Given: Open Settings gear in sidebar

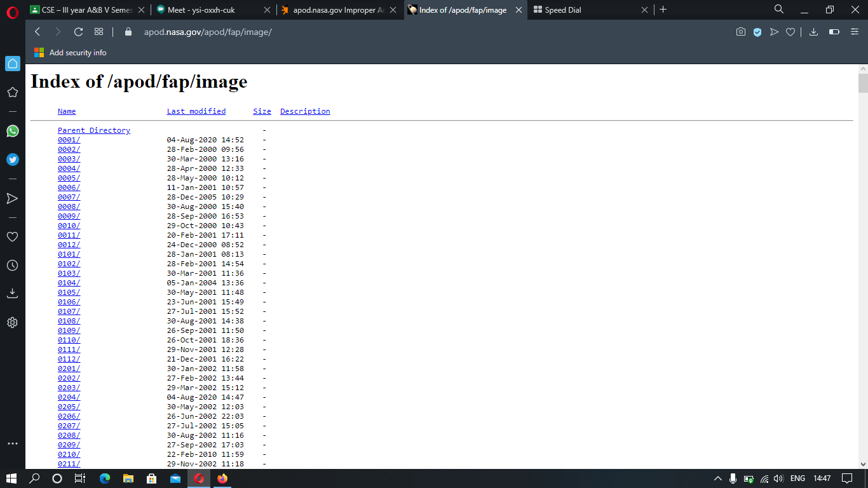Looking at the screenshot, I should point(12,322).
